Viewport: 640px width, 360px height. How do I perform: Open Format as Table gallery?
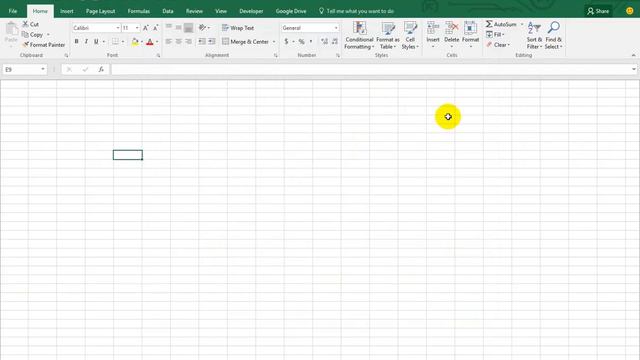tap(387, 36)
